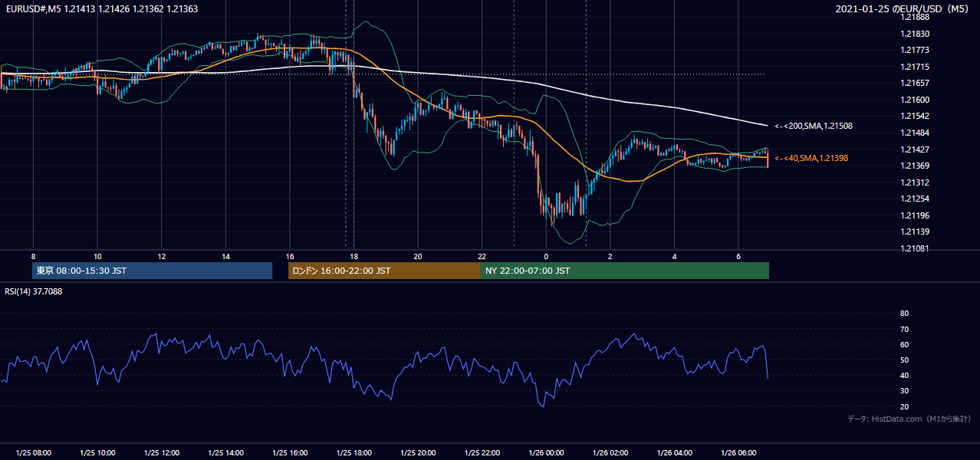Select price axis label 1.21312
The image size is (980, 460).
tap(915, 182)
